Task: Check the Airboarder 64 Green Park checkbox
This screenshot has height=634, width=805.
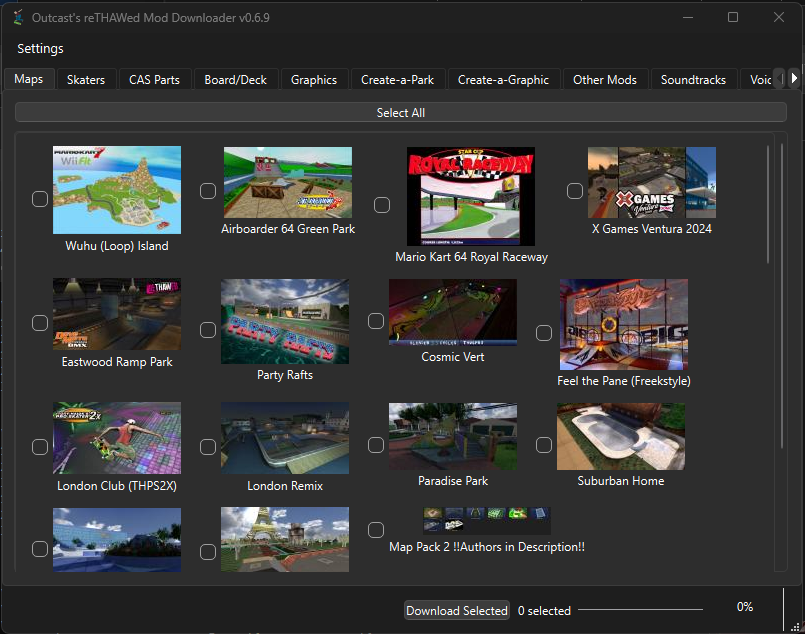Action: pyautogui.click(x=208, y=191)
